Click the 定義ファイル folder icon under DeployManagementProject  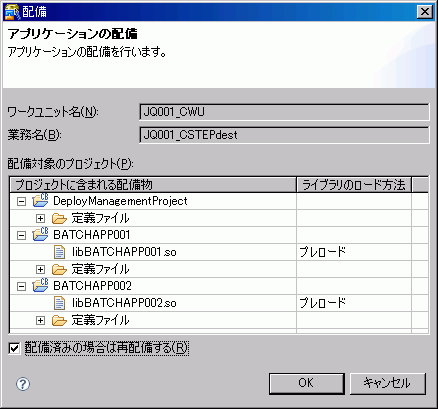click(59, 219)
